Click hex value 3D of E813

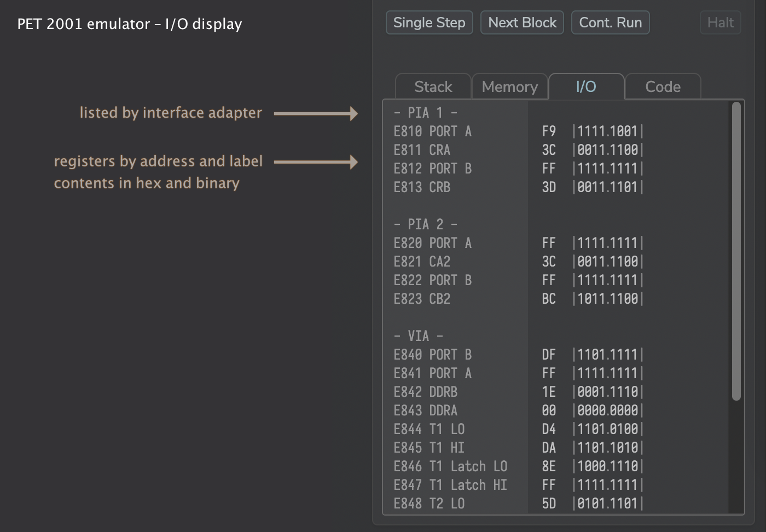(x=549, y=187)
